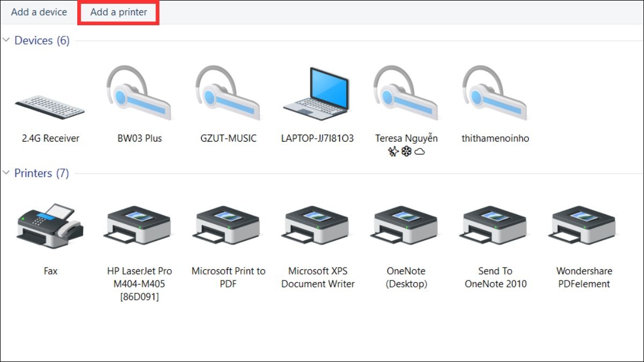644x362 pixels.
Task: Click the thithamenoinho label
Action: point(495,138)
